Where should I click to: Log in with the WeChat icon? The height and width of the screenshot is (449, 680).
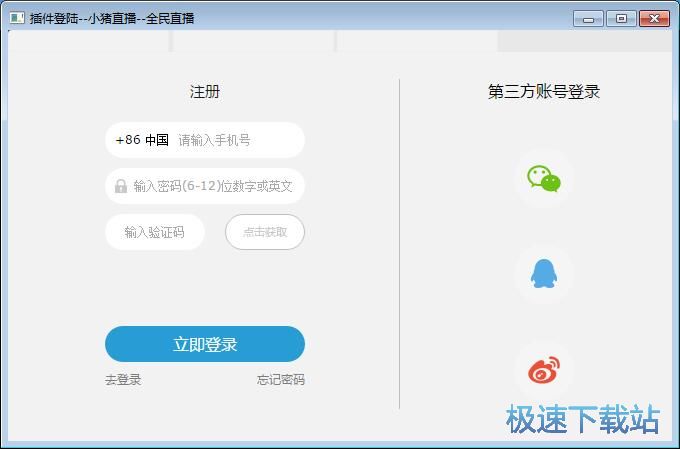pyautogui.click(x=543, y=178)
